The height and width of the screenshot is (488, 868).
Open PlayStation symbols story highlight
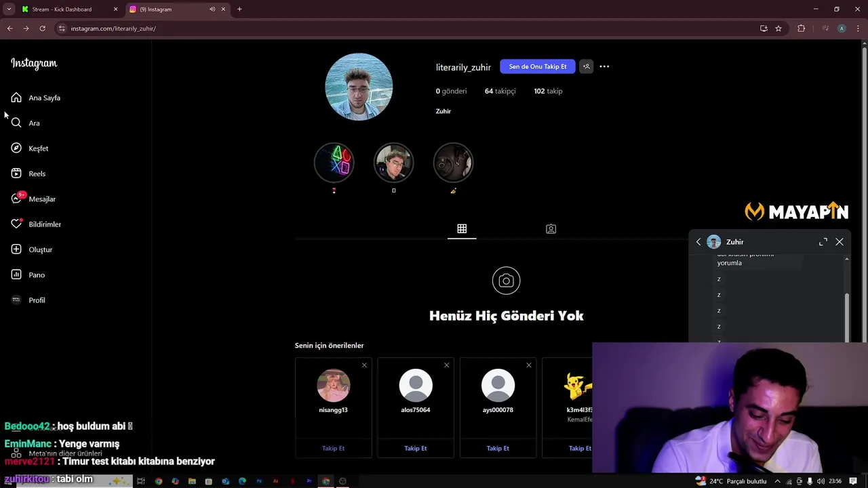(334, 163)
